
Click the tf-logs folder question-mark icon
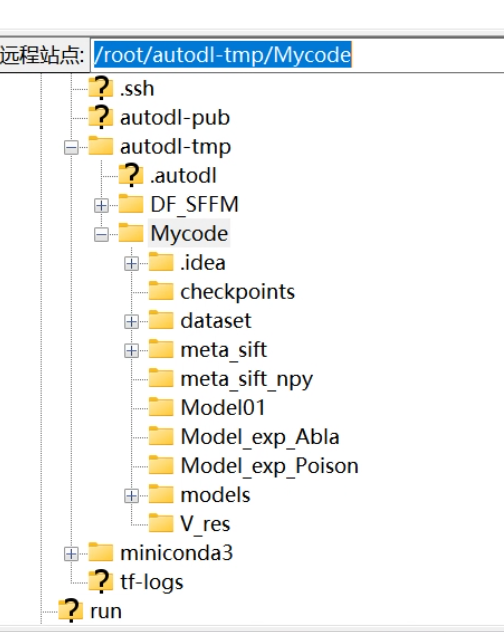pos(101,581)
